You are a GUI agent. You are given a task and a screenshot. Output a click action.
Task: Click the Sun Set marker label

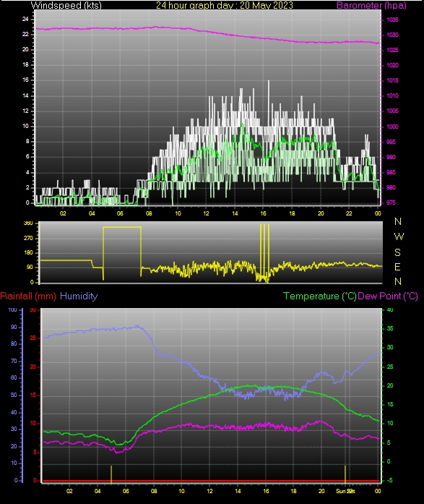point(345,491)
